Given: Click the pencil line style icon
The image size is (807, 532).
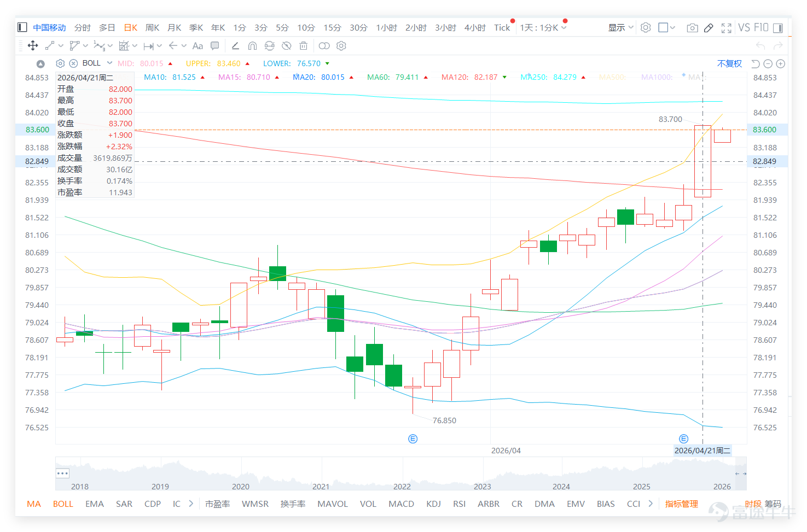Looking at the screenshot, I should (235, 45).
